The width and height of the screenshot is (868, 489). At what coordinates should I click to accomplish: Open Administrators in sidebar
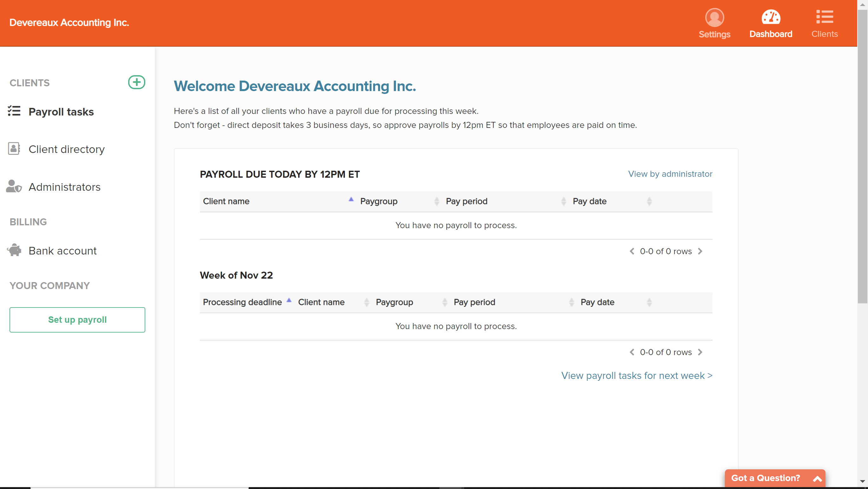click(64, 187)
